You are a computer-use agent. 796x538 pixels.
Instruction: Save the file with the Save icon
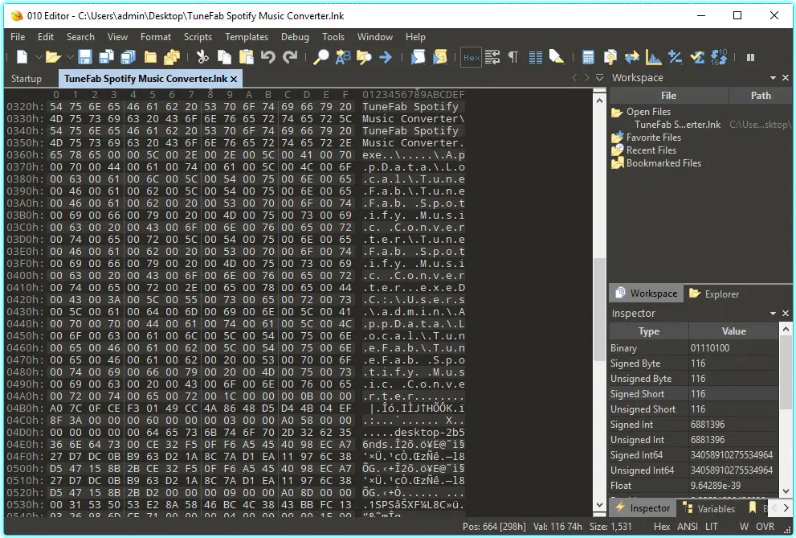coord(85,57)
